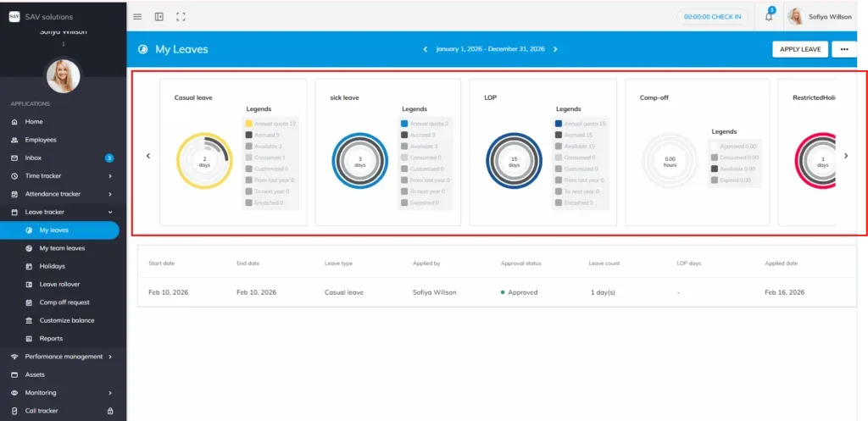Screen dimensions: 868x421
Task: Click the sidebar profile photo
Action: coord(63,76)
